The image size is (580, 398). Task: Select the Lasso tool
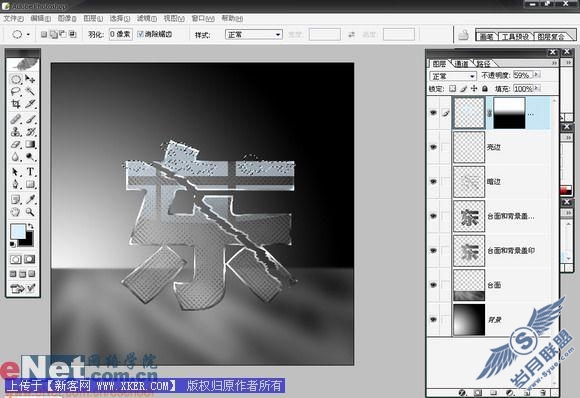click(16, 91)
